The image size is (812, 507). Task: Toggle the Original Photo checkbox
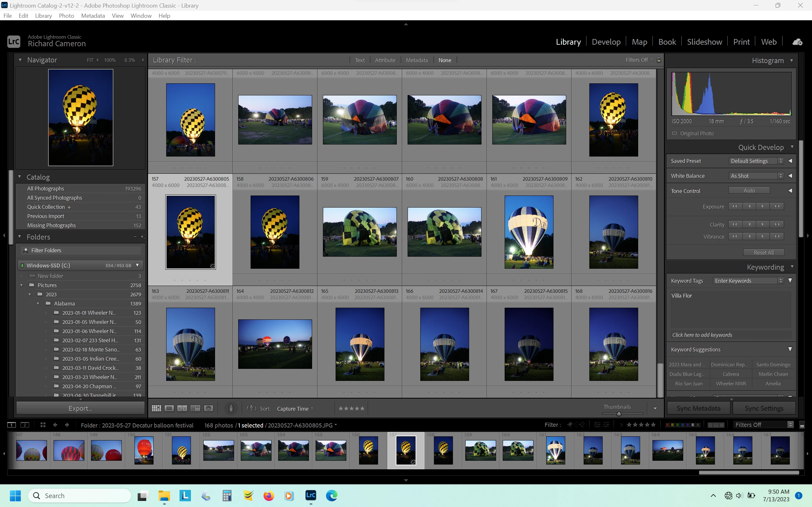click(674, 133)
